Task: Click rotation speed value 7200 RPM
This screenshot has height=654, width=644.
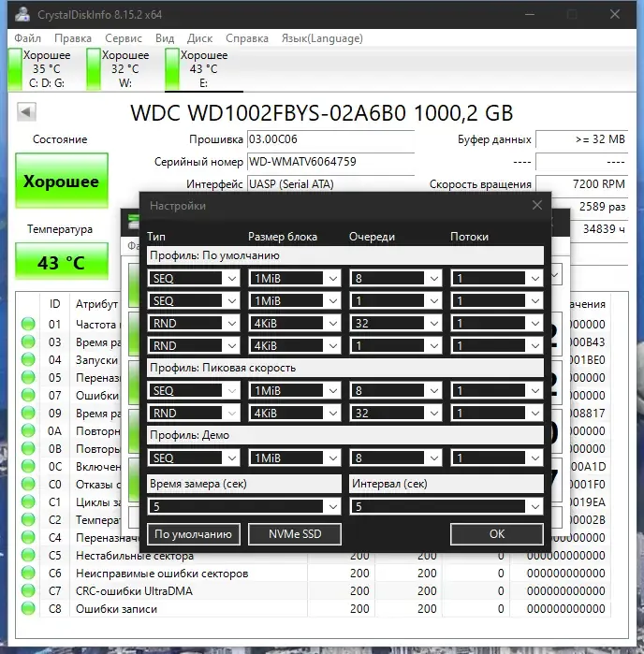Action: (582, 184)
